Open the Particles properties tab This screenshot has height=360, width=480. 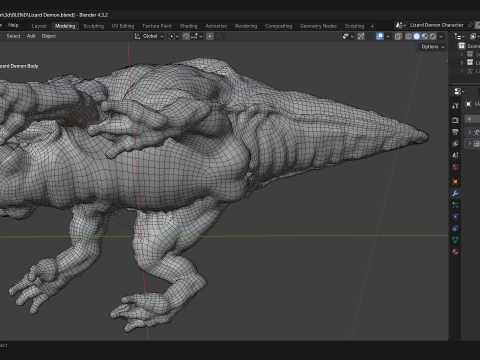coord(455,205)
